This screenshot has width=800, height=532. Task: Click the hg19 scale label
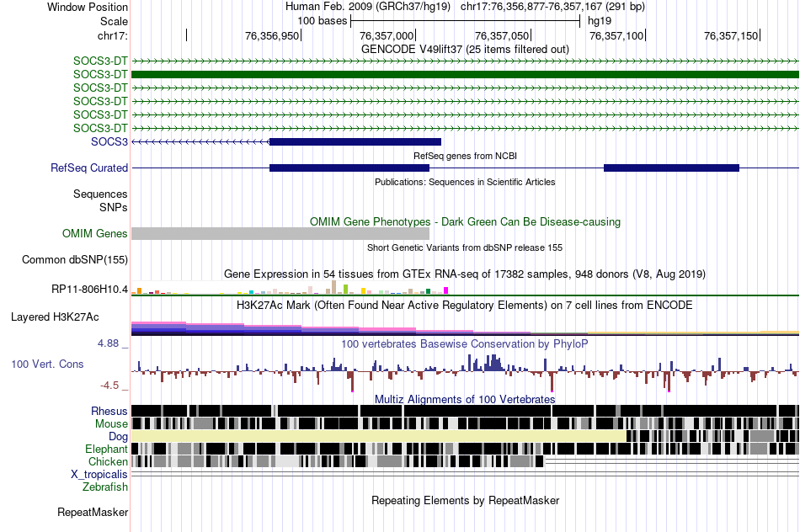(x=600, y=21)
